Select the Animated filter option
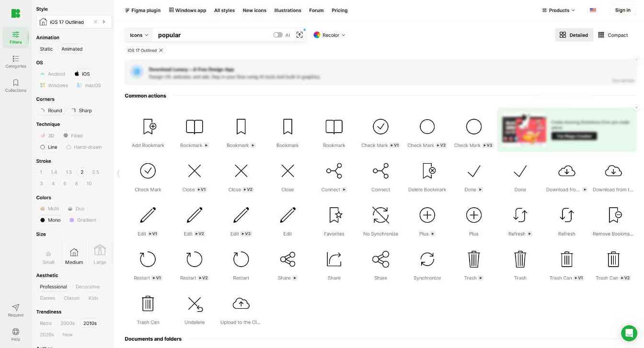The image size is (644, 348). [x=72, y=49]
